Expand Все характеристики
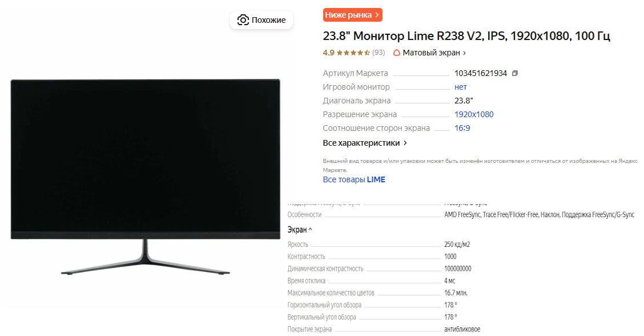 [365, 143]
